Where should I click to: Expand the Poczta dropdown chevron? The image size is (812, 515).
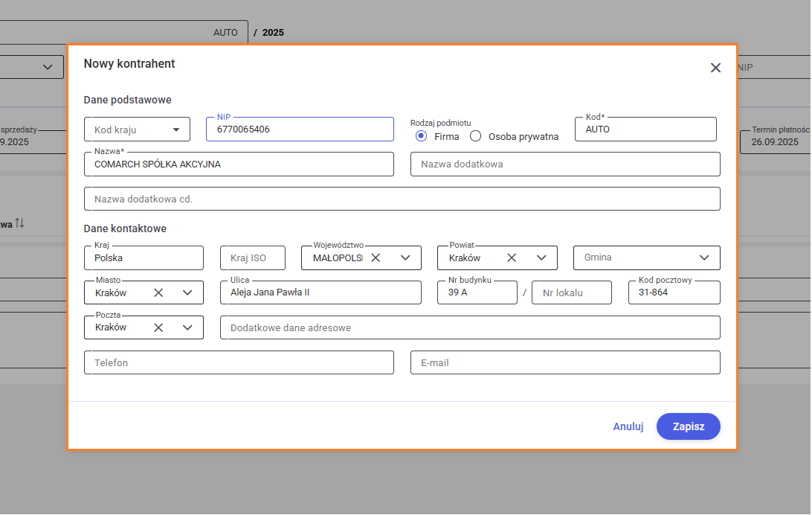187,327
